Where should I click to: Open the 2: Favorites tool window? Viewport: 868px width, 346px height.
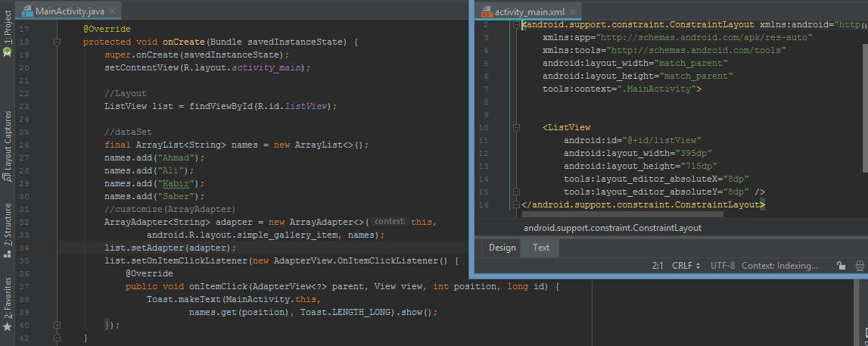tap(8, 298)
